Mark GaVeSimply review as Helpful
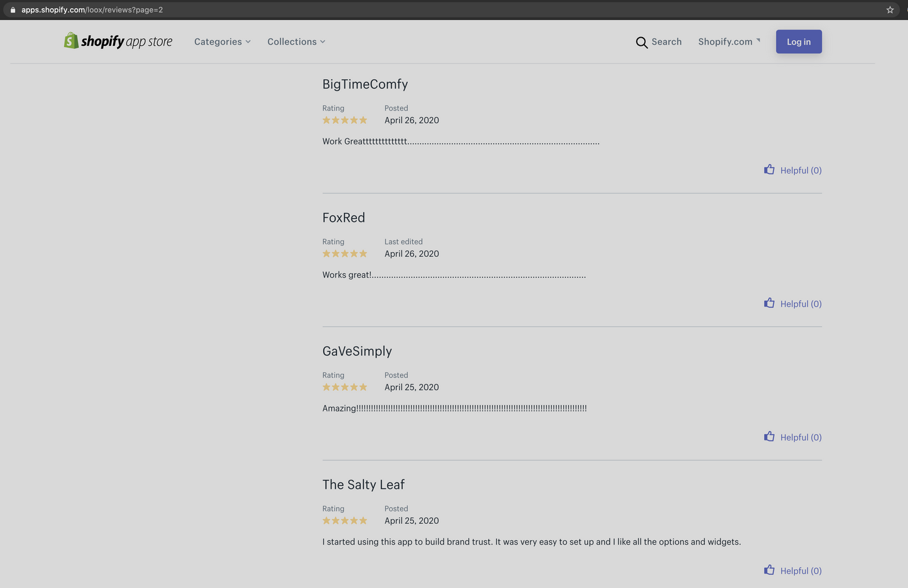This screenshot has height=588, width=908. [801, 437]
